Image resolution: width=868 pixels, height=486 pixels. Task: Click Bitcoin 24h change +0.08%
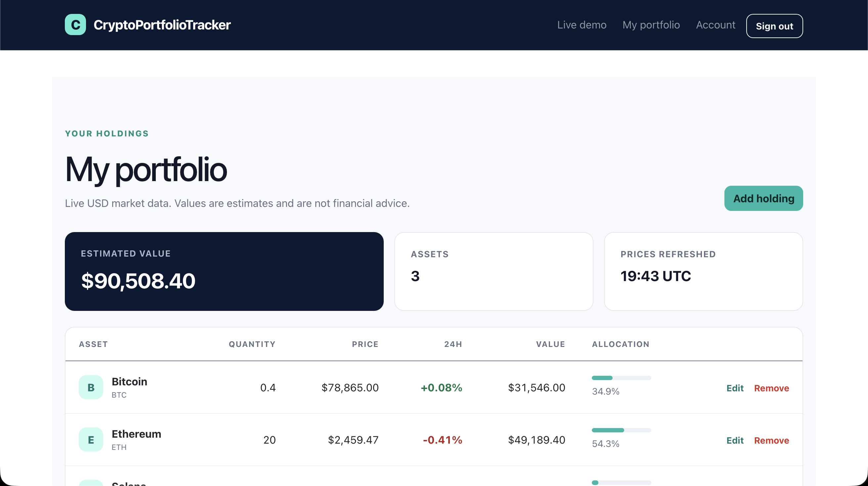[441, 388]
